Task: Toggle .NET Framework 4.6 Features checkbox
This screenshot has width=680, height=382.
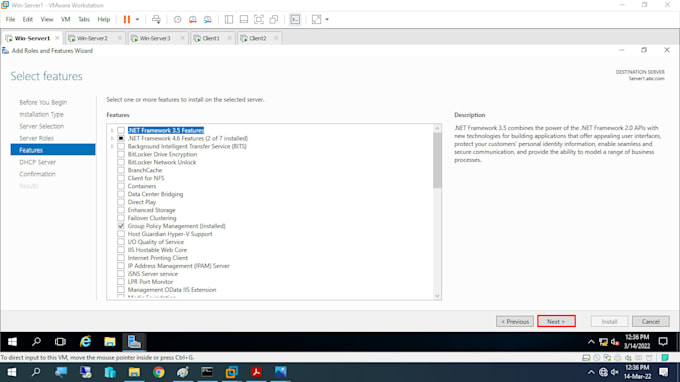Action: point(121,138)
